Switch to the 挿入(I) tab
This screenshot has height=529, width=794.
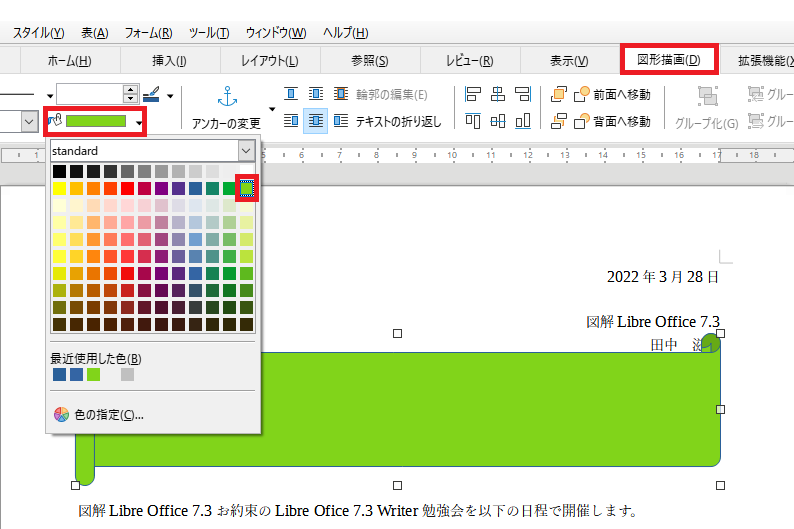click(169, 61)
